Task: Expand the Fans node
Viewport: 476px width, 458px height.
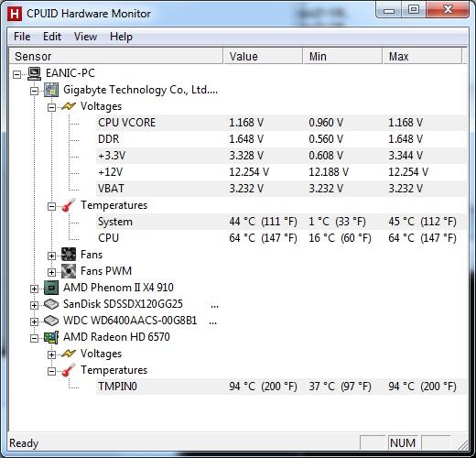Action: pos(51,256)
